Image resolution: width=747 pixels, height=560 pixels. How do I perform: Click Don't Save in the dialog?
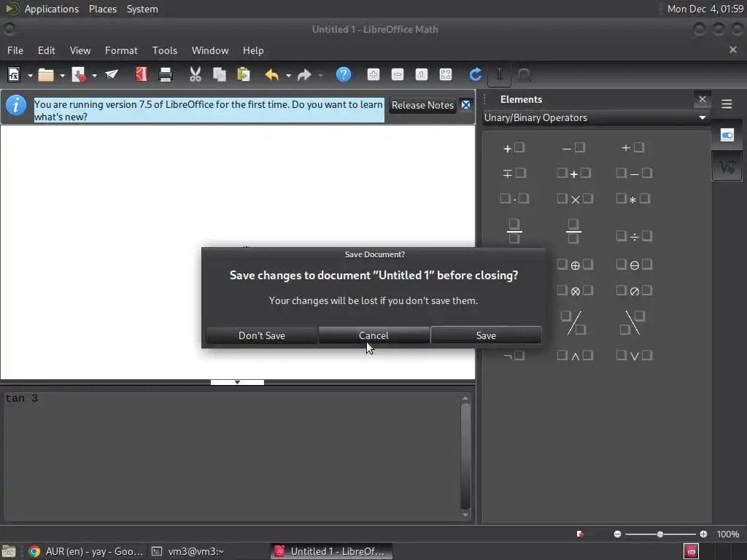click(x=262, y=335)
